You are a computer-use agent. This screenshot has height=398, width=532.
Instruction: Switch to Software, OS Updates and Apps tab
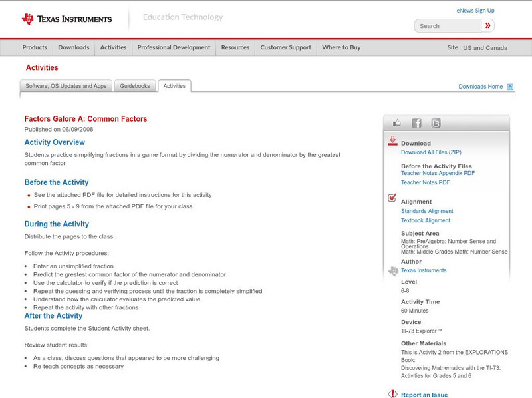click(66, 86)
